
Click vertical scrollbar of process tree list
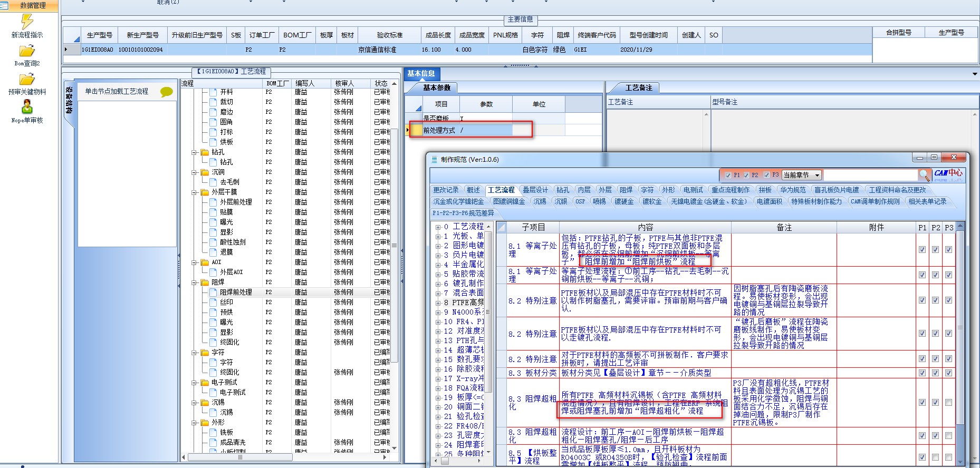394,245
